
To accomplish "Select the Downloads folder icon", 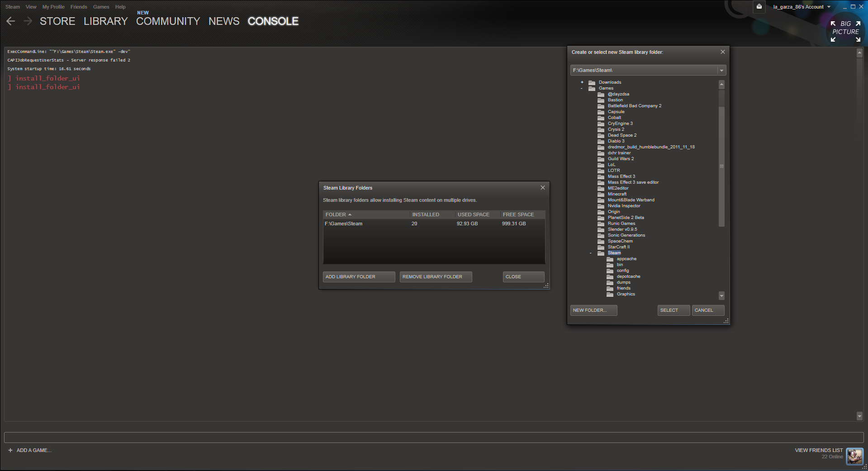I will click(592, 82).
